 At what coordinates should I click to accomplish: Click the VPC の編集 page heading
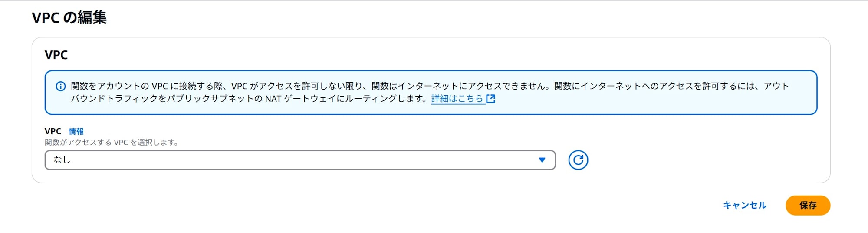[69, 17]
